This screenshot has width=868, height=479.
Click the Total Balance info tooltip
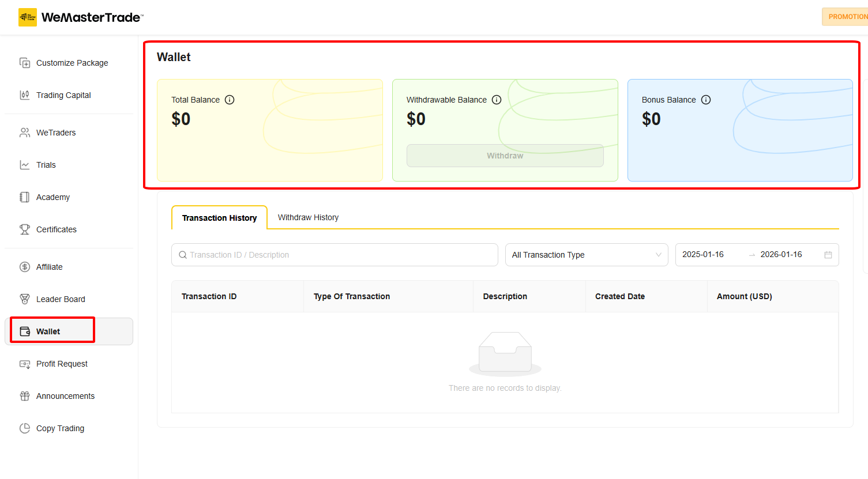coord(230,99)
